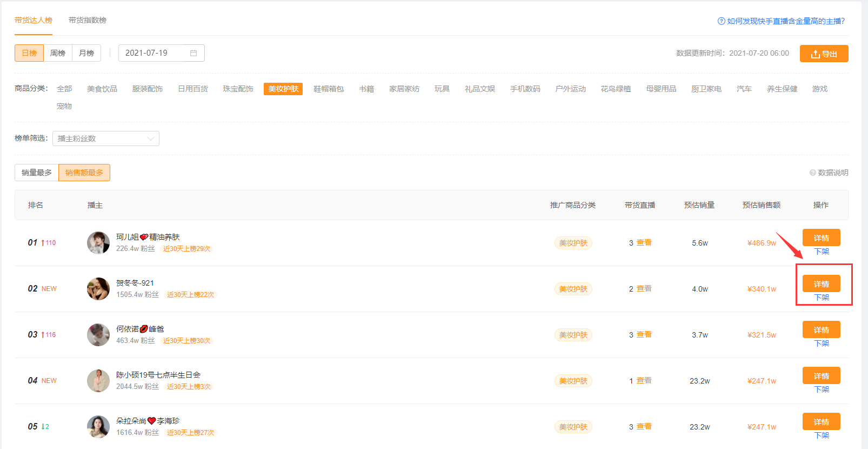Select 日榜 ranking period
This screenshot has width=868, height=449.
click(x=29, y=53)
